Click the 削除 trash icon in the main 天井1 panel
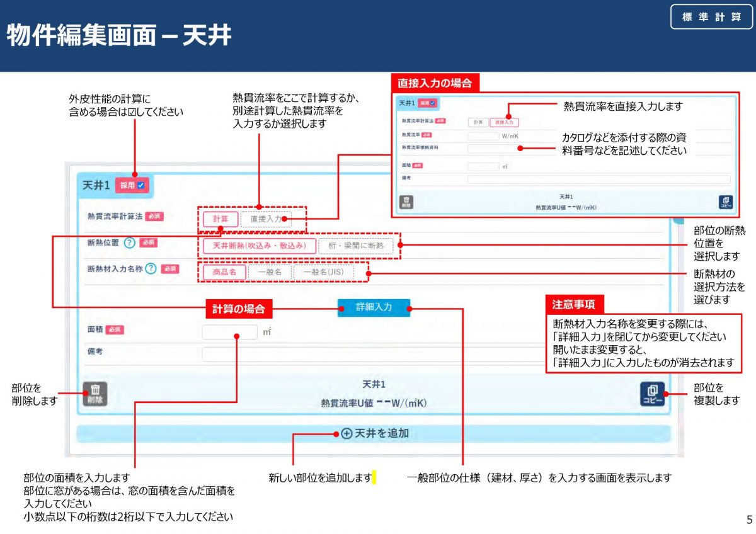Image resolution: width=756 pixels, height=534 pixels. [94, 394]
